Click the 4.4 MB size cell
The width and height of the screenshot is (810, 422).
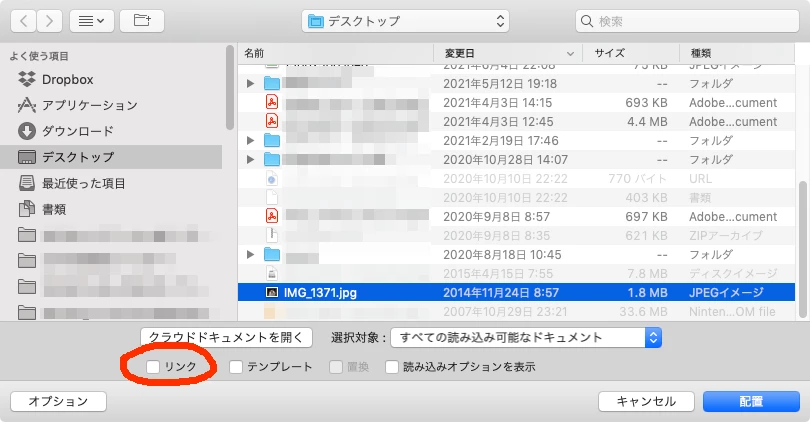pyautogui.click(x=647, y=122)
